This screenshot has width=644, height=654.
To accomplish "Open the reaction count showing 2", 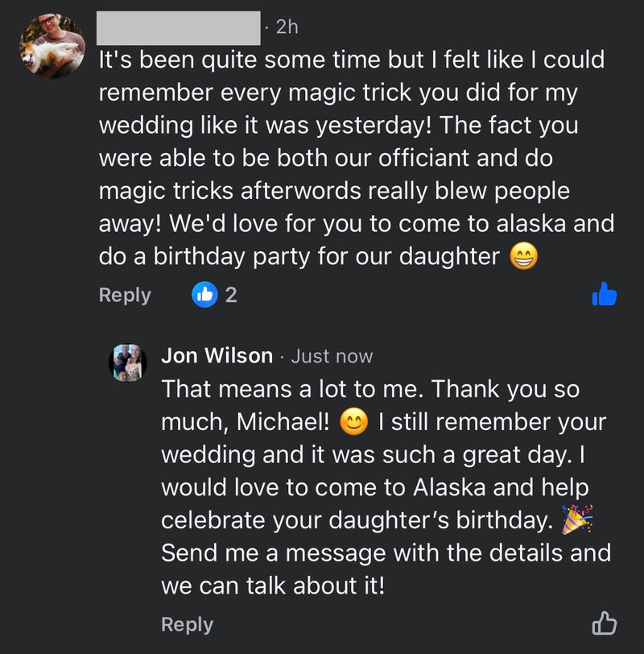I will pyautogui.click(x=231, y=295).
